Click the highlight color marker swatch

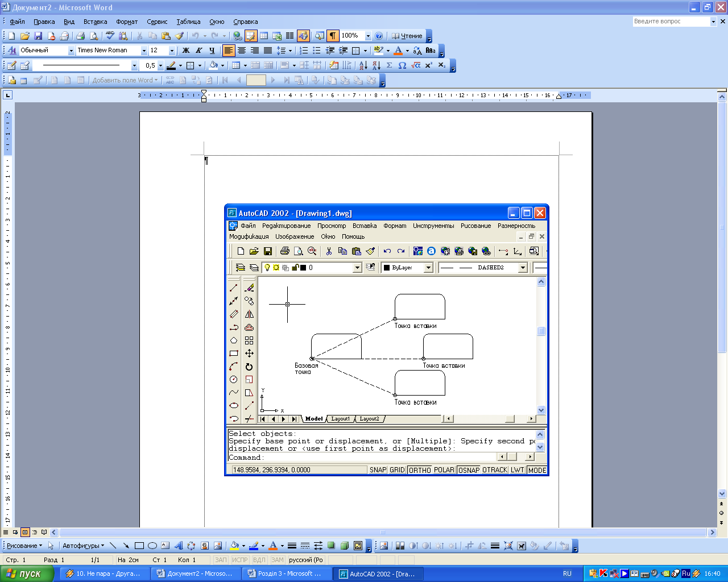(x=379, y=51)
